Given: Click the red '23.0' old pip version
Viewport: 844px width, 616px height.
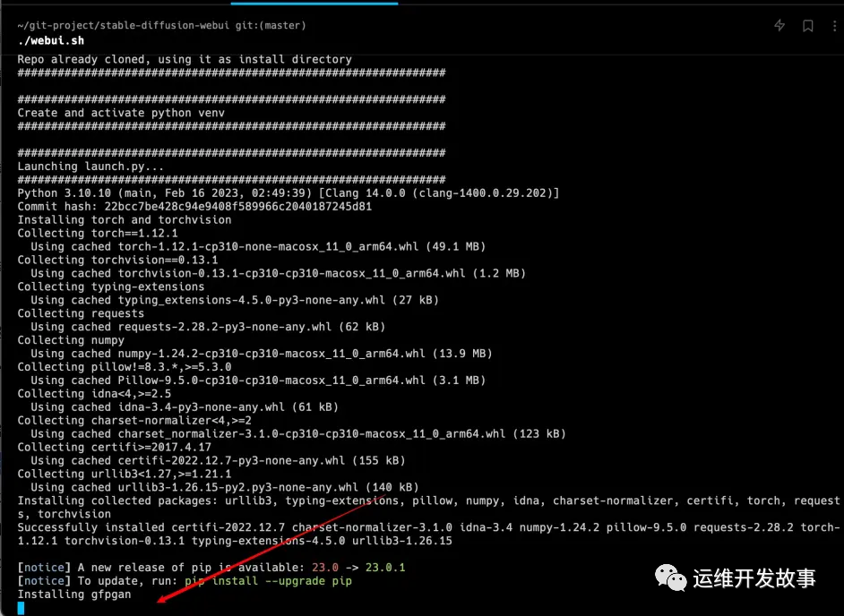Looking at the screenshot, I should click(x=324, y=568).
